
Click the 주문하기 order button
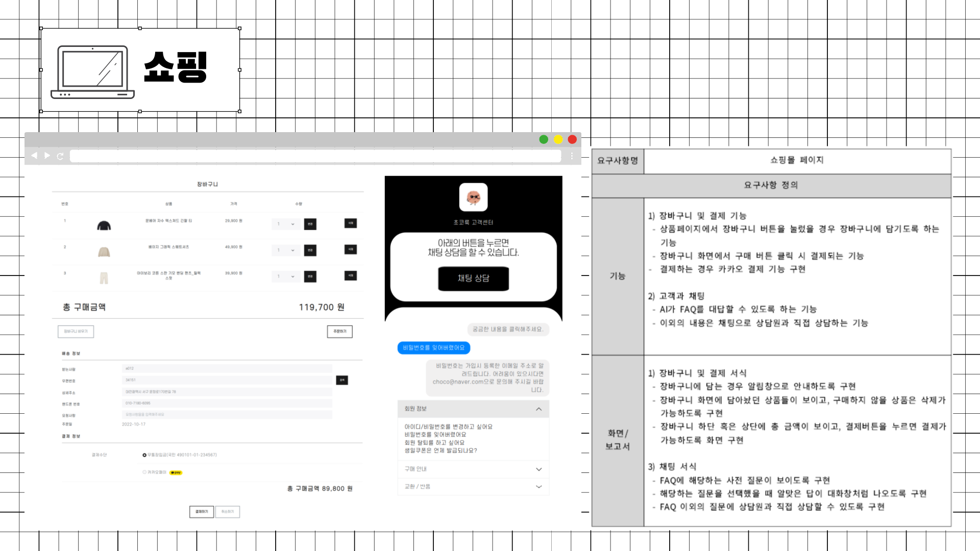tap(339, 332)
